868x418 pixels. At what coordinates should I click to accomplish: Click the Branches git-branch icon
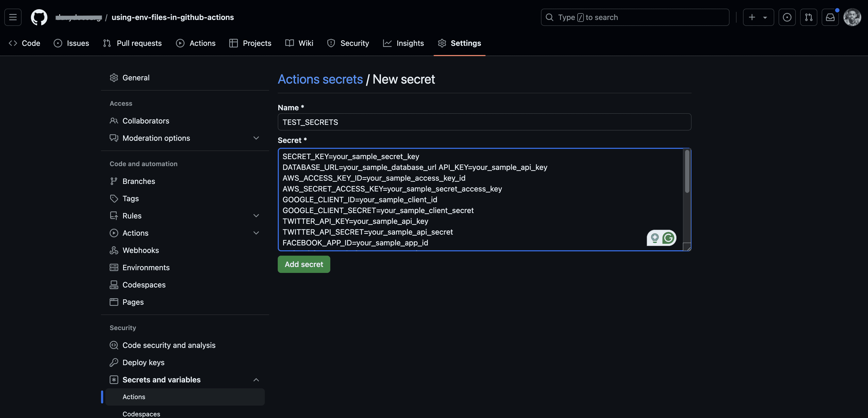[114, 181]
